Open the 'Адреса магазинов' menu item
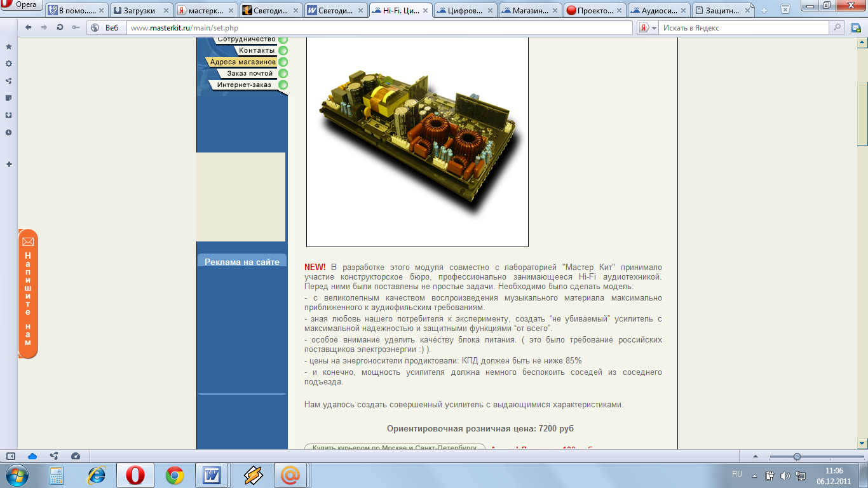 [x=242, y=62]
